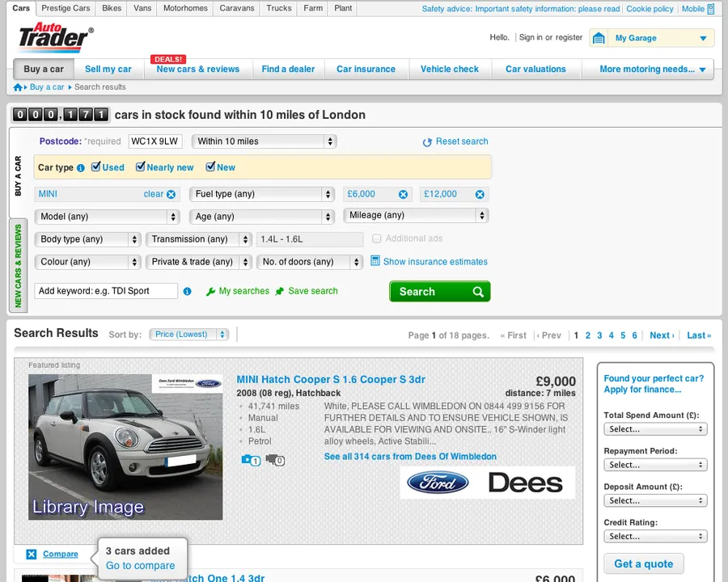Click the Car type info icon

tap(81, 168)
